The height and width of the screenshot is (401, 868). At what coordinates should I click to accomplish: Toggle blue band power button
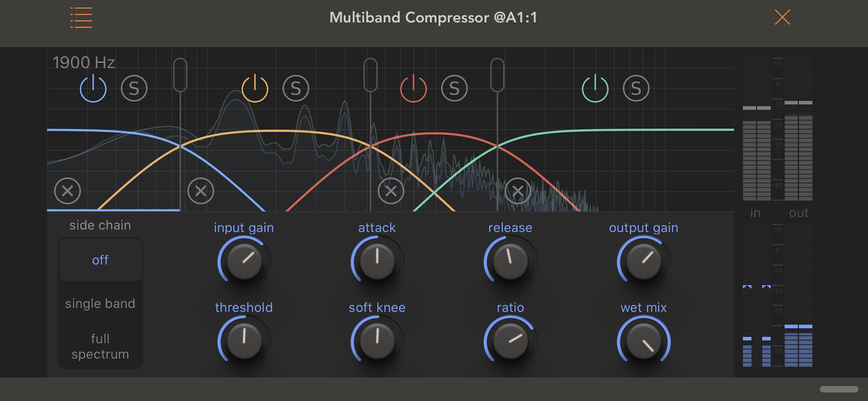pyautogui.click(x=93, y=88)
